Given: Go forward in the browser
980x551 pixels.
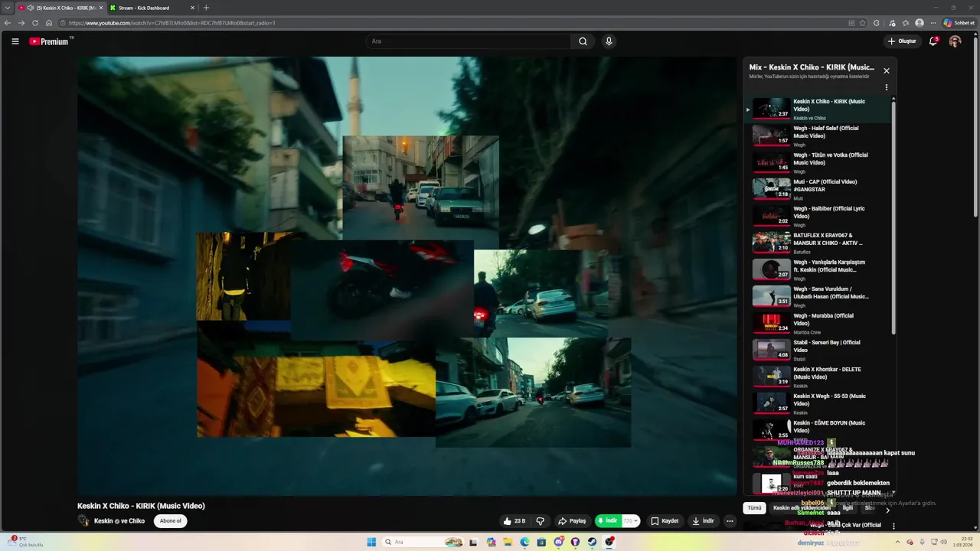Looking at the screenshot, I should pyautogui.click(x=21, y=23).
